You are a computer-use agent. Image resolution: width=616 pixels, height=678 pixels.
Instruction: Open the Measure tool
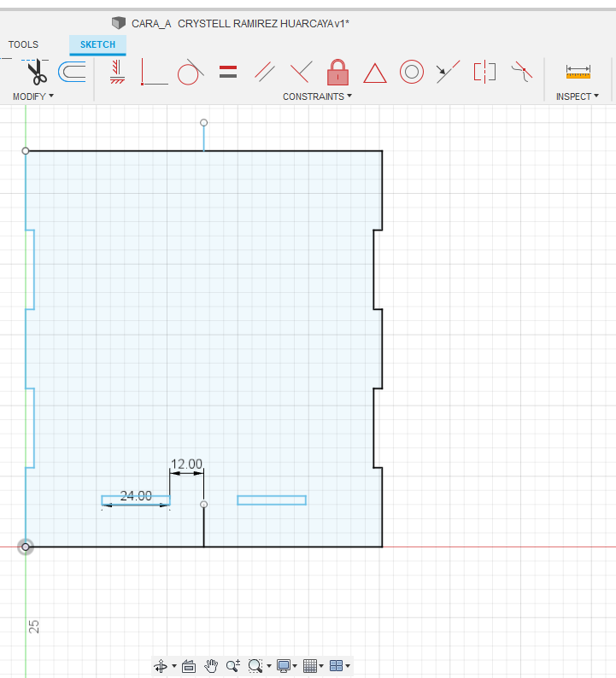(x=578, y=72)
